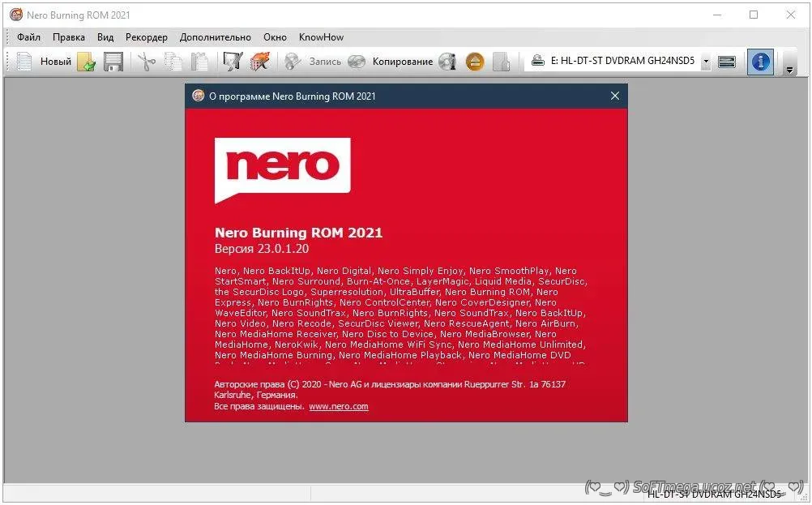This screenshot has height=505, width=812.
Task: Click the choose recorder icon after drive dropdown
Action: click(x=727, y=62)
